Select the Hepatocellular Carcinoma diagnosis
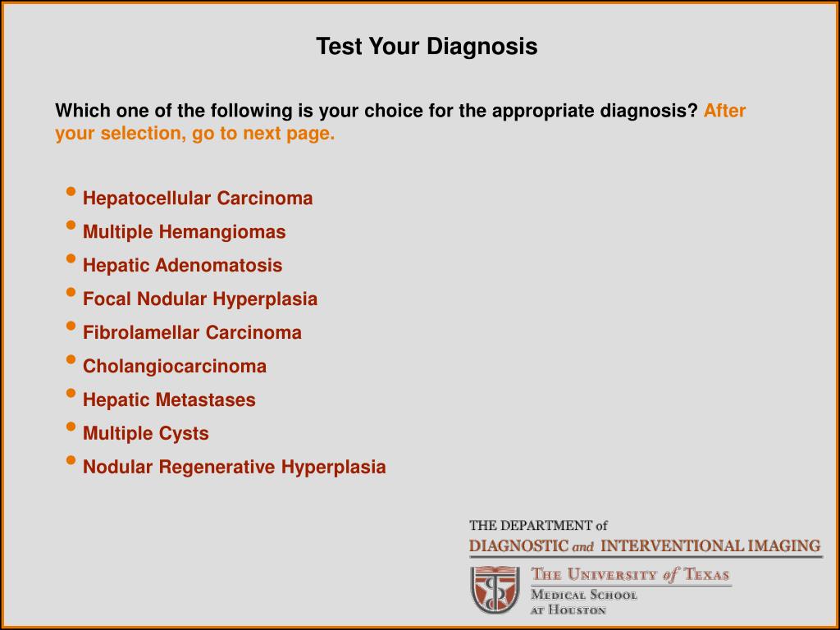This screenshot has height=630, width=840. click(198, 199)
